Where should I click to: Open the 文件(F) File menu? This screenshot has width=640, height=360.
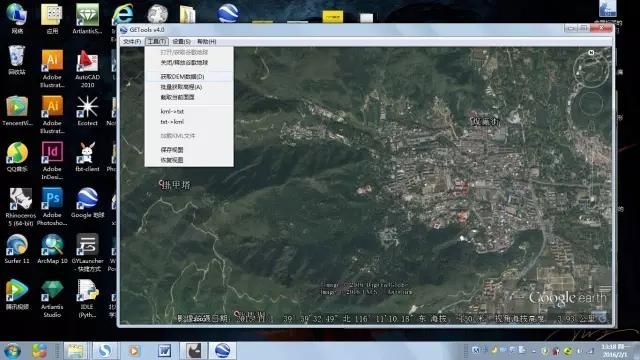(x=132, y=42)
